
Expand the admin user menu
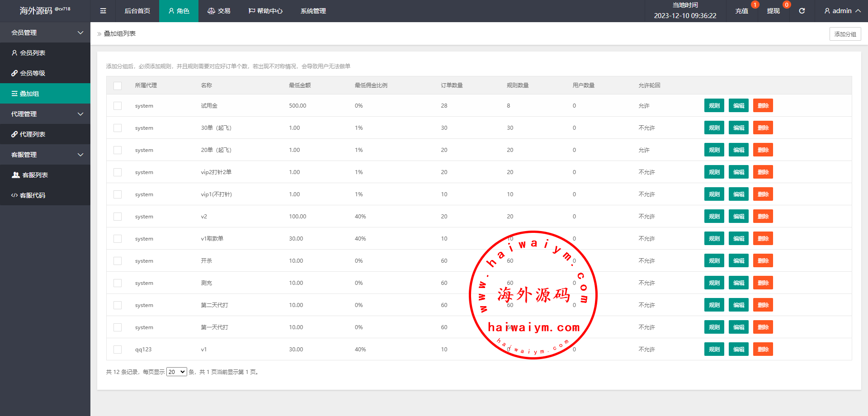coord(842,11)
